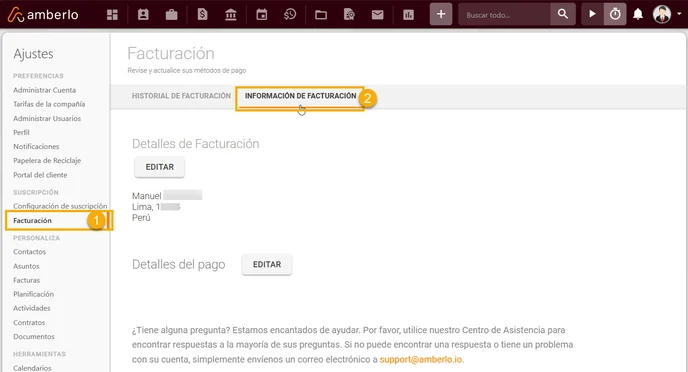Start the timer play button
Screen dimensions: 688x372
592,14
